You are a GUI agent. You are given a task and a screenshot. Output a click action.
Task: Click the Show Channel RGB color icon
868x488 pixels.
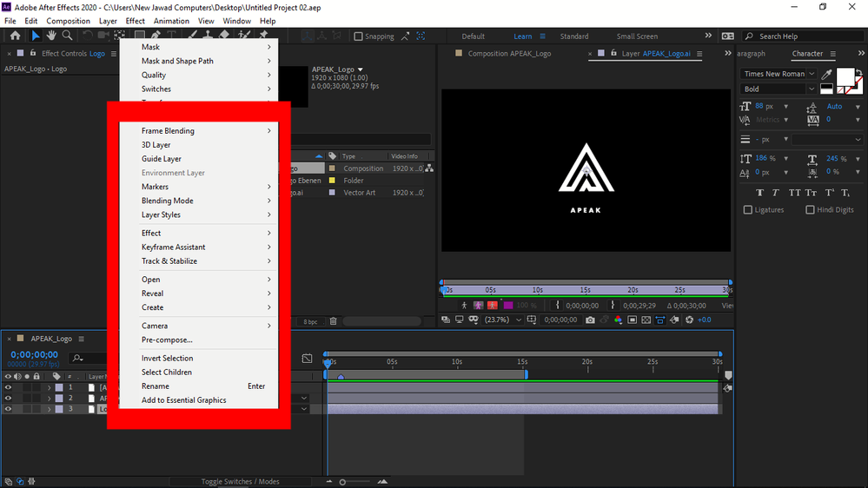click(618, 320)
